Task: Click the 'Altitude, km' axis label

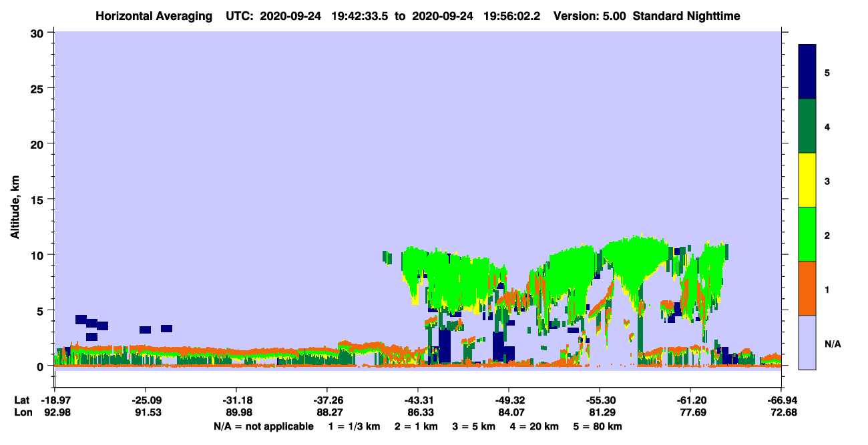Action: (15, 209)
